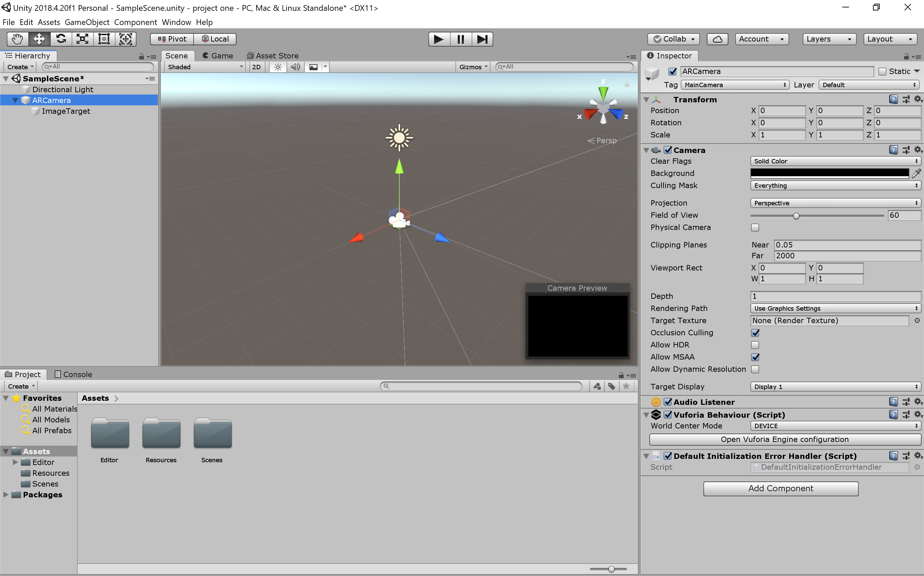
Task: Uncheck Allow MSAA on the Camera
Action: click(756, 357)
